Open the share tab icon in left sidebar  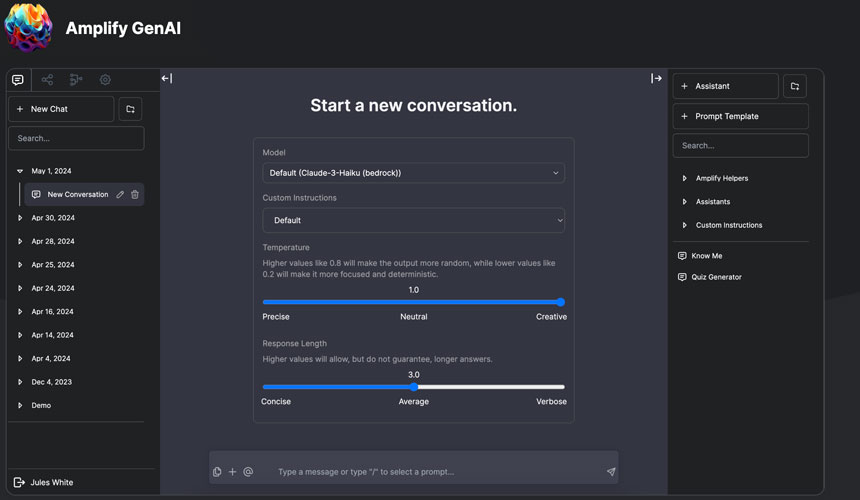pos(47,80)
